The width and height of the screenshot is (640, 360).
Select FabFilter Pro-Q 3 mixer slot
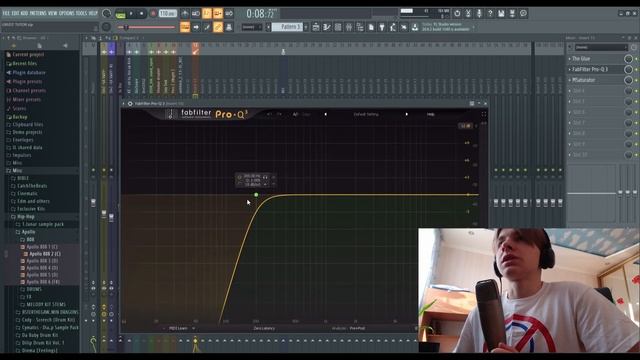point(590,69)
